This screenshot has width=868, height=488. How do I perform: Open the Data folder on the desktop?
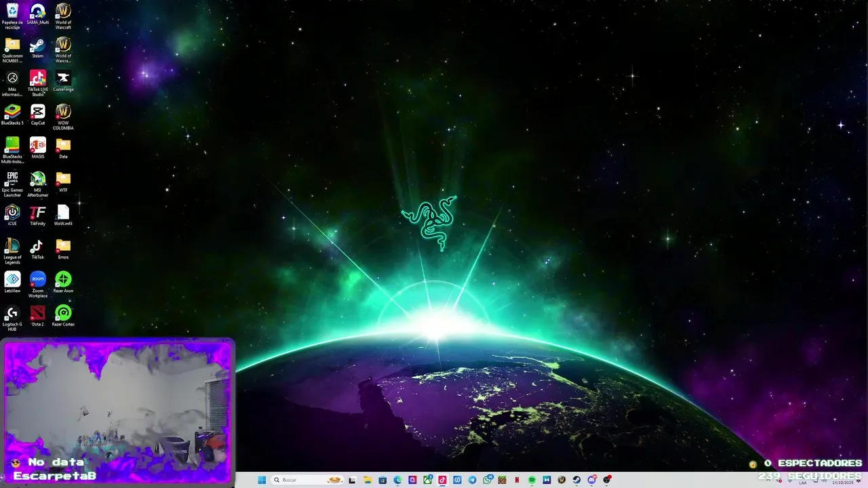63,148
